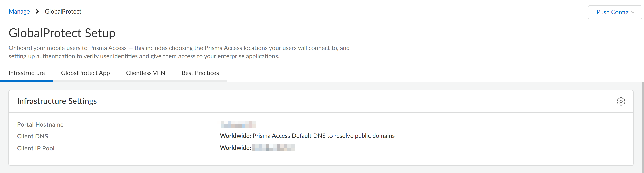Screen dimensions: 644x173
Task: Click the Push Config button label
Action: point(612,12)
